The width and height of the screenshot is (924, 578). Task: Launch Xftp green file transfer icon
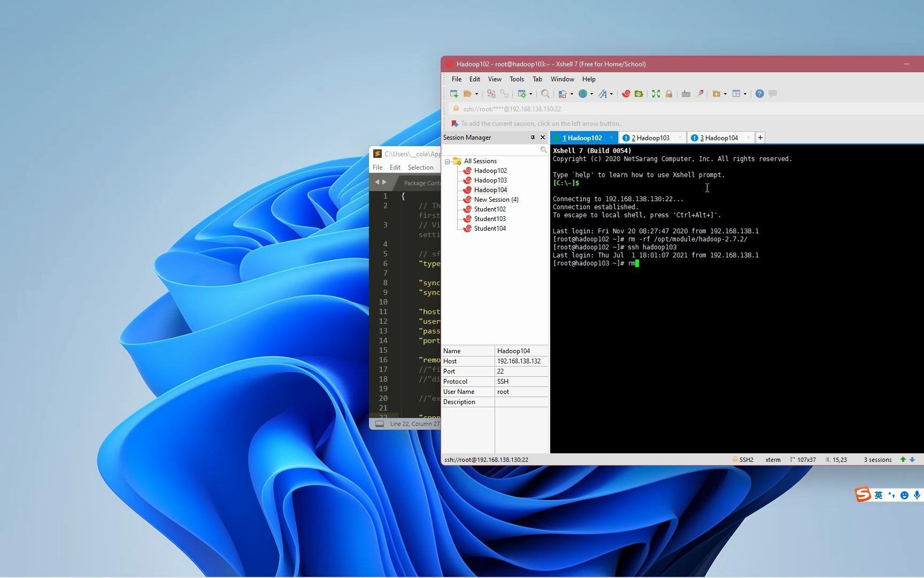(639, 94)
